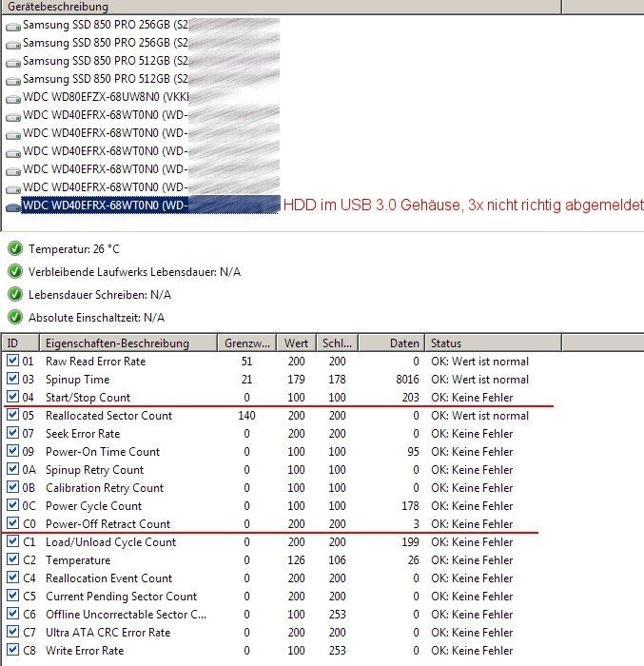Click Power Cycle Count data value 178

click(410, 506)
